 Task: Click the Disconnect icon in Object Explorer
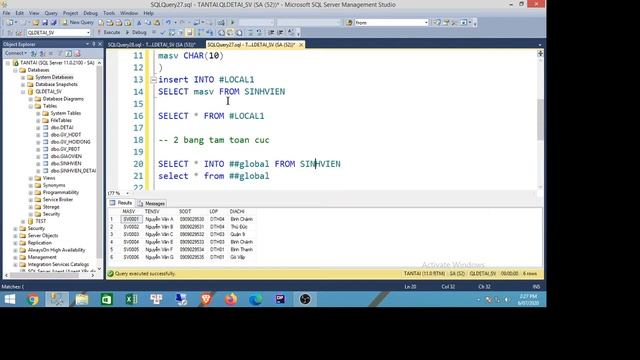pyautogui.click(x=42, y=53)
